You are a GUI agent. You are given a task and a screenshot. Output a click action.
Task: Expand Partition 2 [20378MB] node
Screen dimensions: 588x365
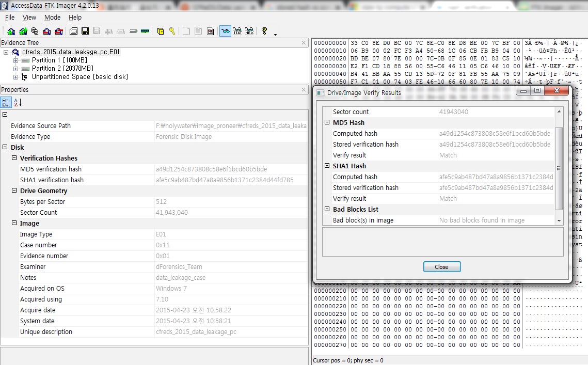coord(16,69)
